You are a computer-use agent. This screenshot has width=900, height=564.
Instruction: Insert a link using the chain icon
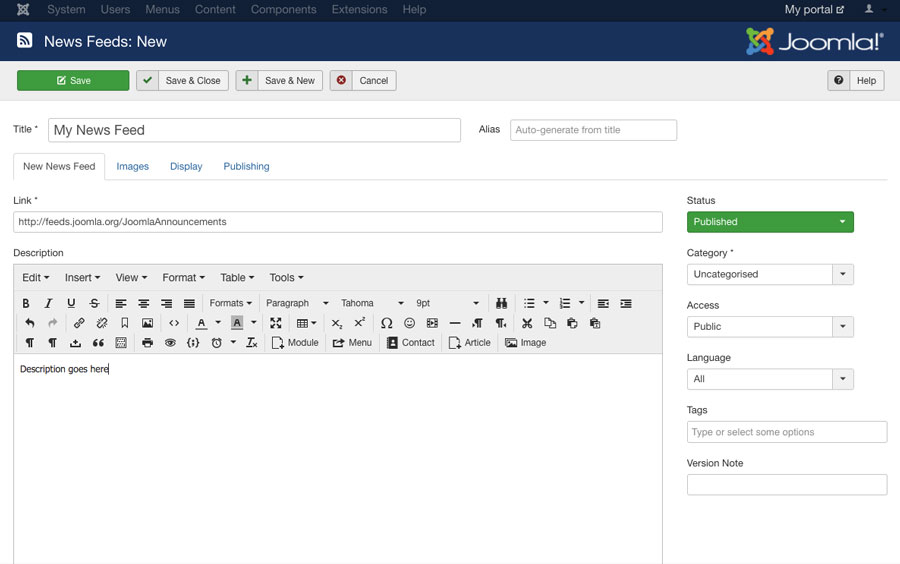[79, 323]
